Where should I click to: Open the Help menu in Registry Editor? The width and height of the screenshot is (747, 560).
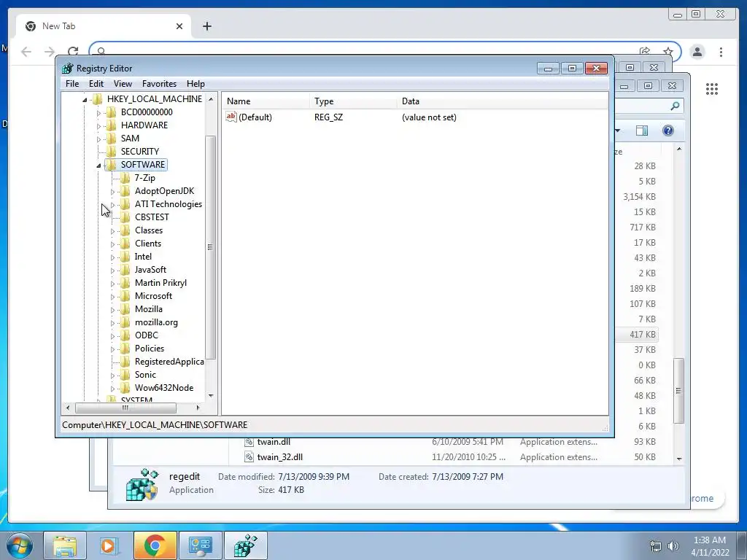(x=196, y=84)
